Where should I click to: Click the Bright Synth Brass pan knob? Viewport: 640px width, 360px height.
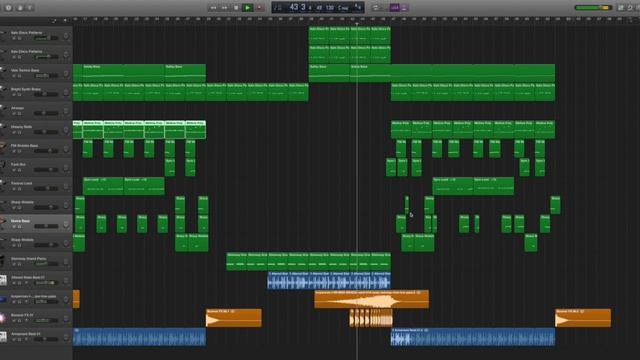(66, 92)
